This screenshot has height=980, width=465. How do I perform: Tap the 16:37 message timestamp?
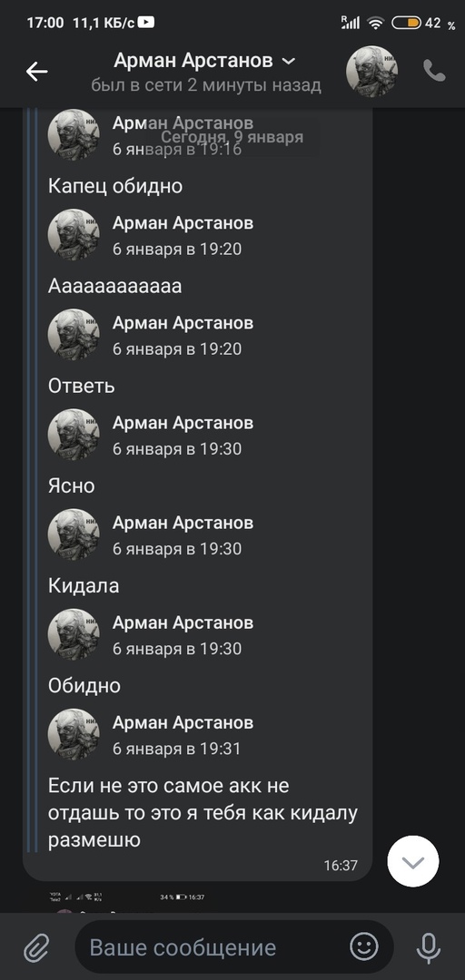point(341,866)
